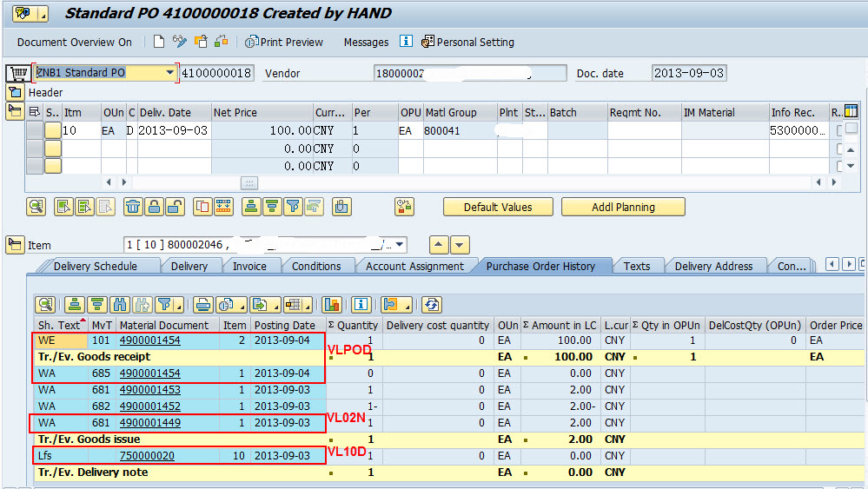Click the Information icon in history toolbar
Screen dimensions: 868x489
point(361,305)
